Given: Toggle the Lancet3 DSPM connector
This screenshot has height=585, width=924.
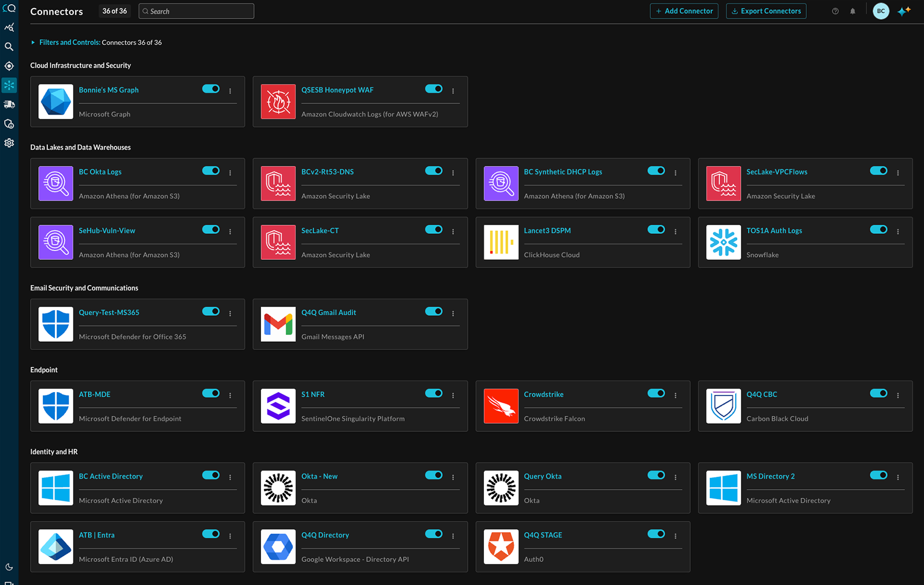Looking at the screenshot, I should tap(656, 229).
